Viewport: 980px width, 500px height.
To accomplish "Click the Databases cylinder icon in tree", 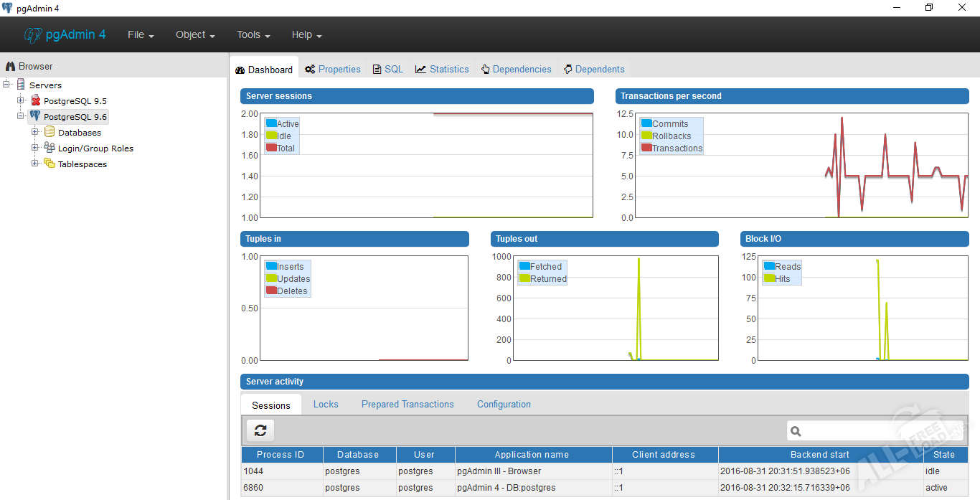I will [50, 132].
